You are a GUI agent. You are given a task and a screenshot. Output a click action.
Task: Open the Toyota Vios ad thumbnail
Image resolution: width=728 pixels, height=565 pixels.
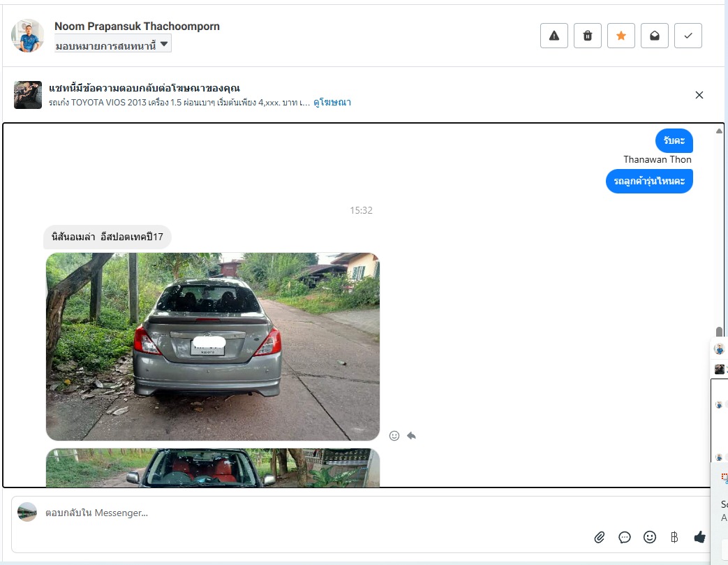coord(28,95)
